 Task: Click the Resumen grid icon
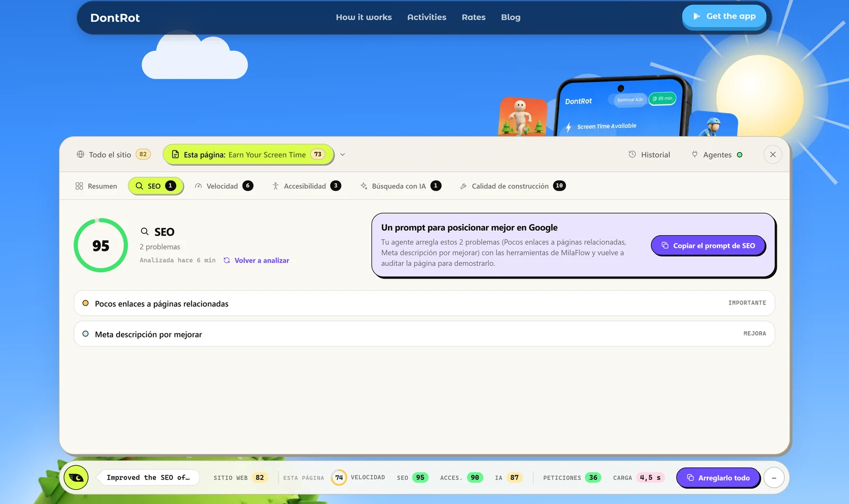click(x=79, y=186)
